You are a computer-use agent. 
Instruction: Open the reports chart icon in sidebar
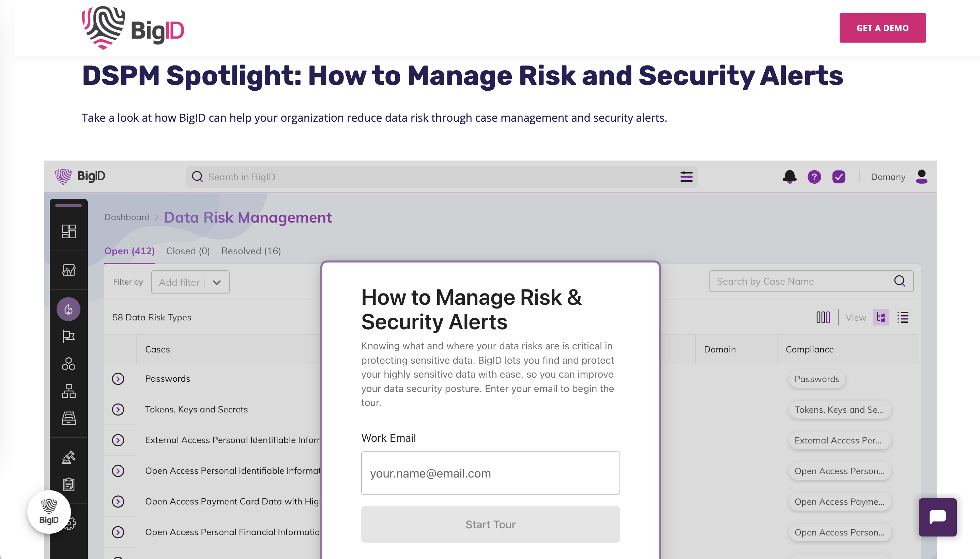coord(68,271)
